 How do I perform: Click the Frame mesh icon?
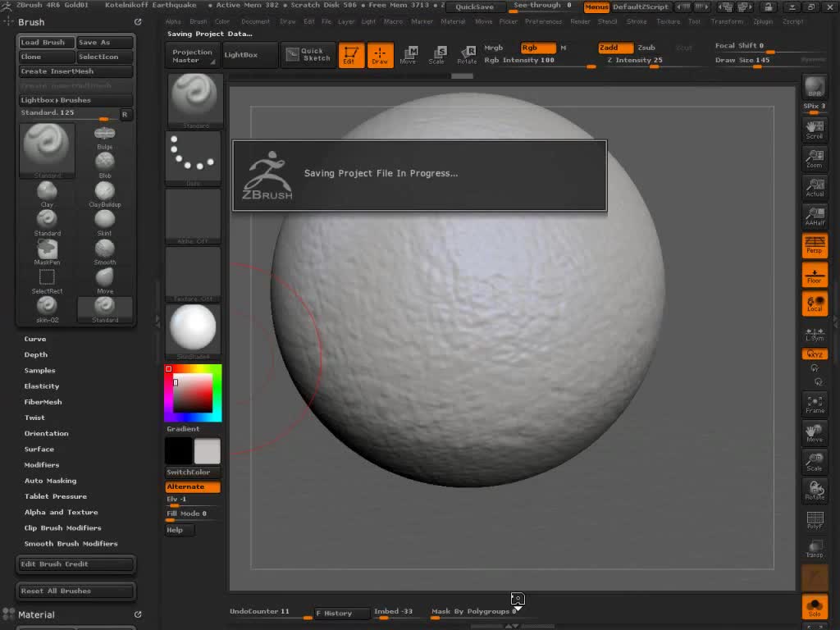click(815, 404)
